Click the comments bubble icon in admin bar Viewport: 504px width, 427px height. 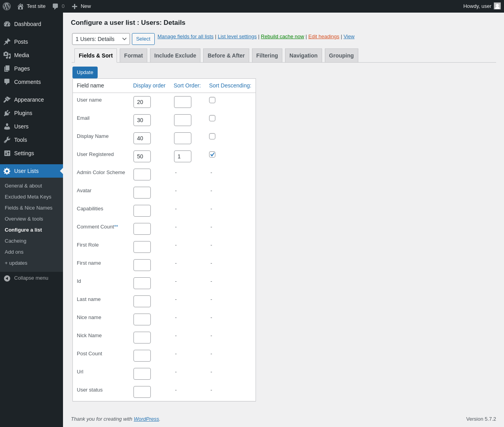(56, 6)
